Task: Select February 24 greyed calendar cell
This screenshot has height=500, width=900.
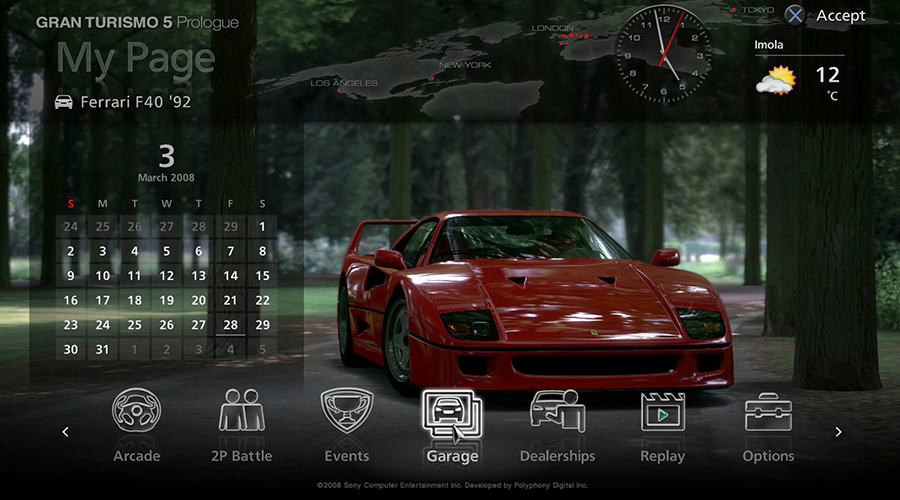Action: pyautogui.click(x=71, y=227)
